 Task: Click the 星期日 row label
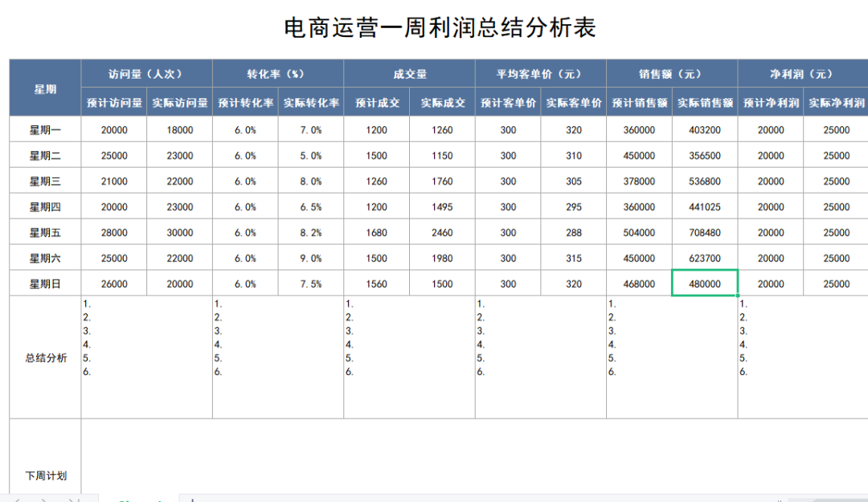(44, 284)
